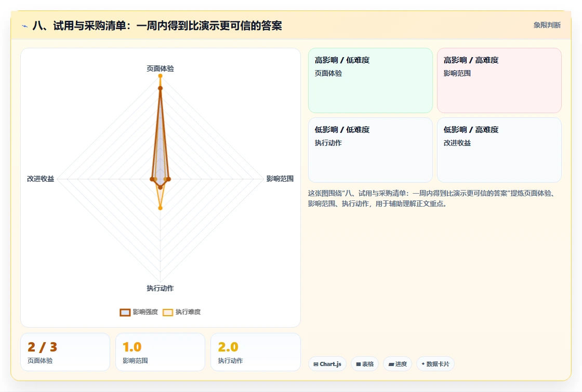
Task: Click the 象限判断 label in header
Action: (547, 25)
